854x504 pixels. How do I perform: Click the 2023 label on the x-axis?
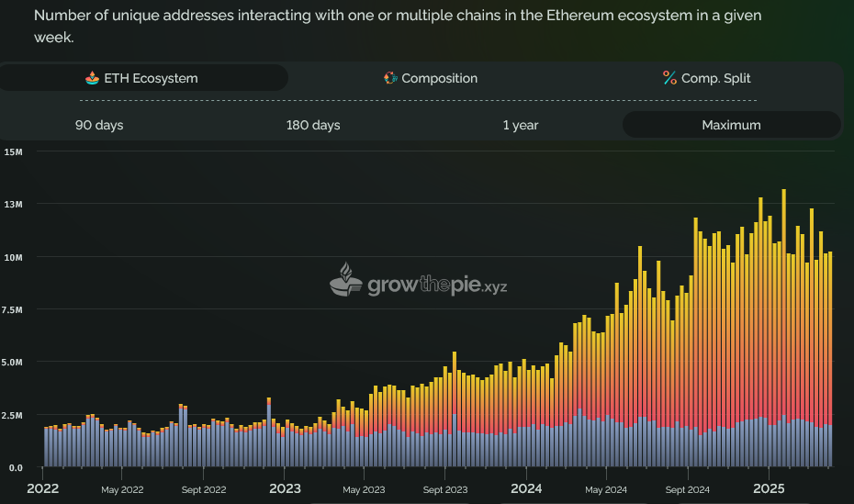coord(285,488)
